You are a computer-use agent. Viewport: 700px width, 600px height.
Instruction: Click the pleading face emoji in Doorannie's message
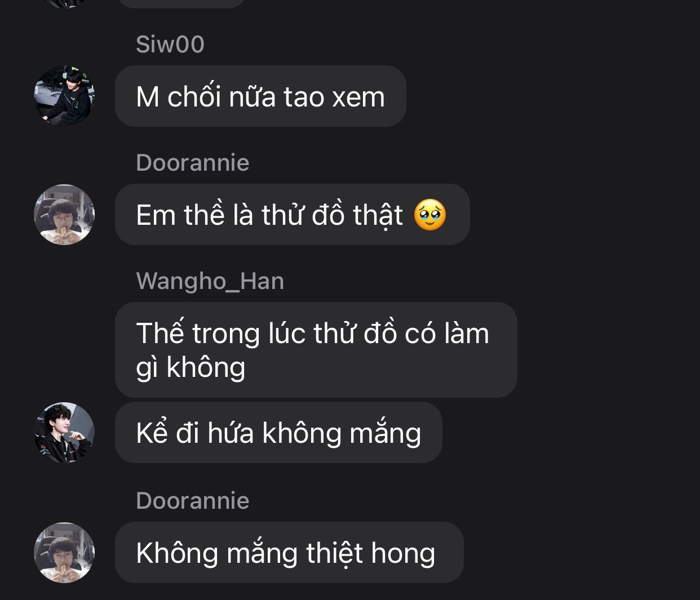coord(430,215)
